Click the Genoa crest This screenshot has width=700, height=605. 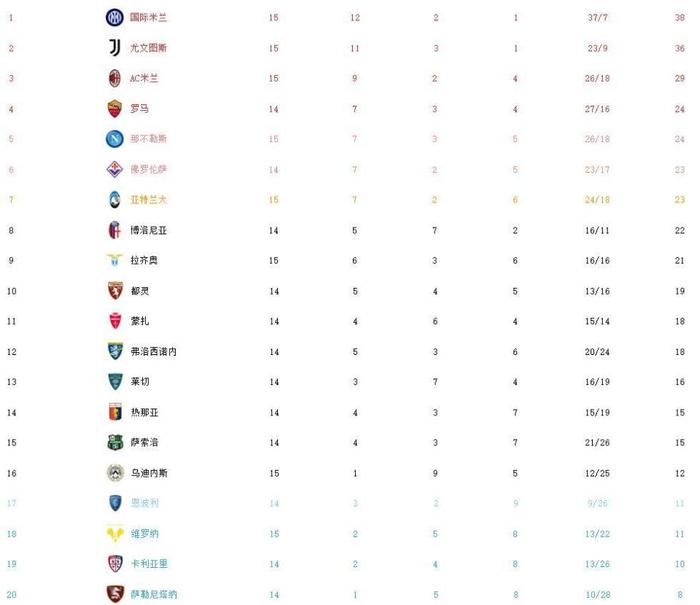(x=115, y=412)
